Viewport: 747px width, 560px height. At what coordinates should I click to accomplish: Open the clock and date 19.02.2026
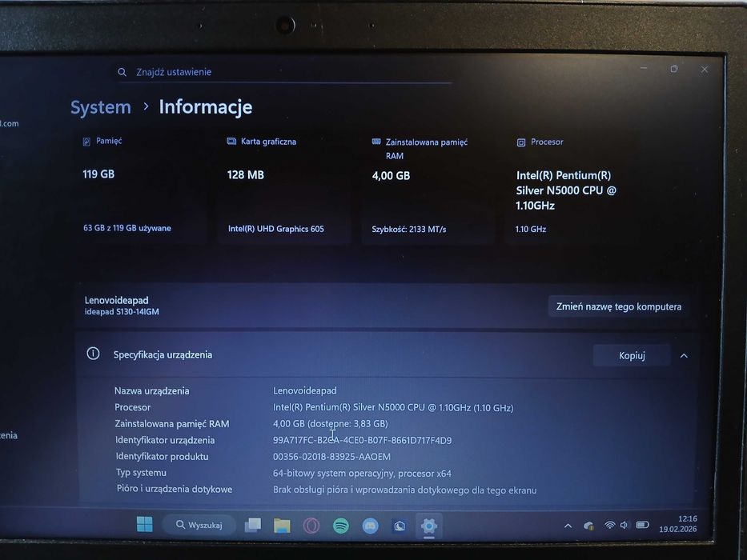tap(678, 524)
